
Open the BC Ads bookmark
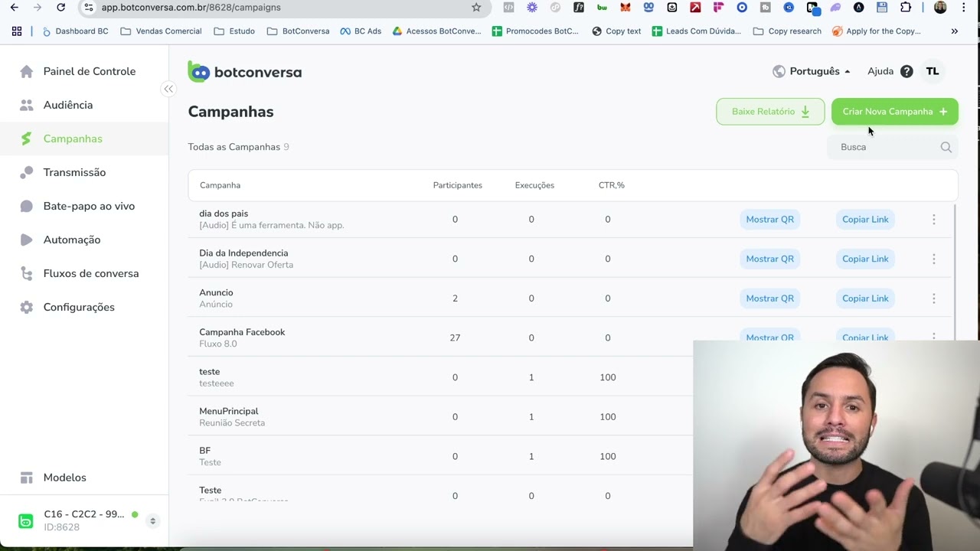[361, 31]
